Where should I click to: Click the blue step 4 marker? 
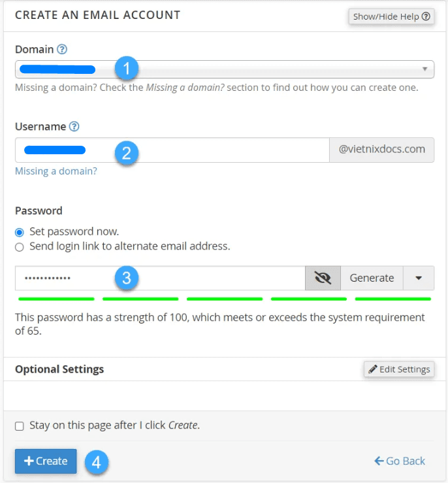(x=96, y=462)
